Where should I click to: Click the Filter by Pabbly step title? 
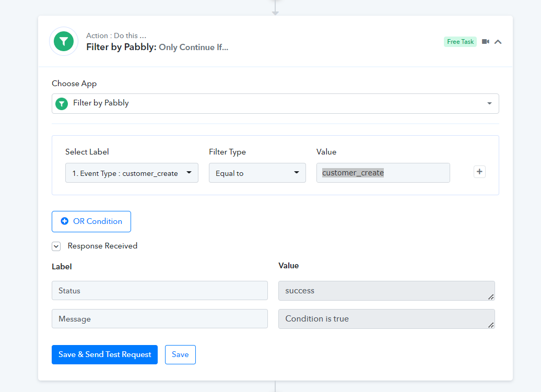pos(157,47)
